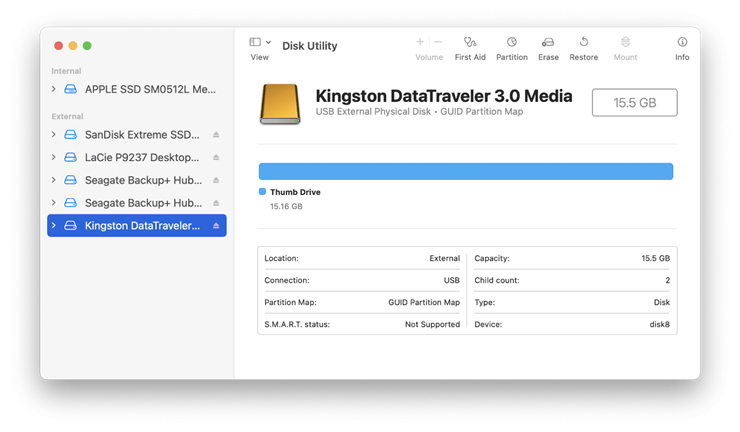Select LaCie P9237 Desktop in sidebar

point(137,157)
